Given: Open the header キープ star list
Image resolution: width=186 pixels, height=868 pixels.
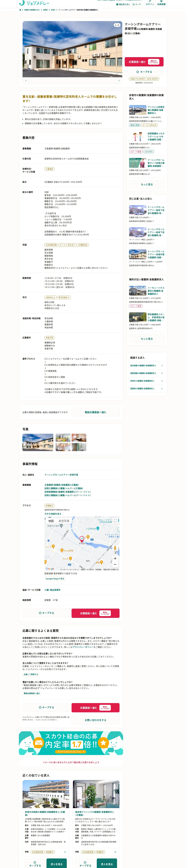Looking at the screenshot, I should [137, 4].
